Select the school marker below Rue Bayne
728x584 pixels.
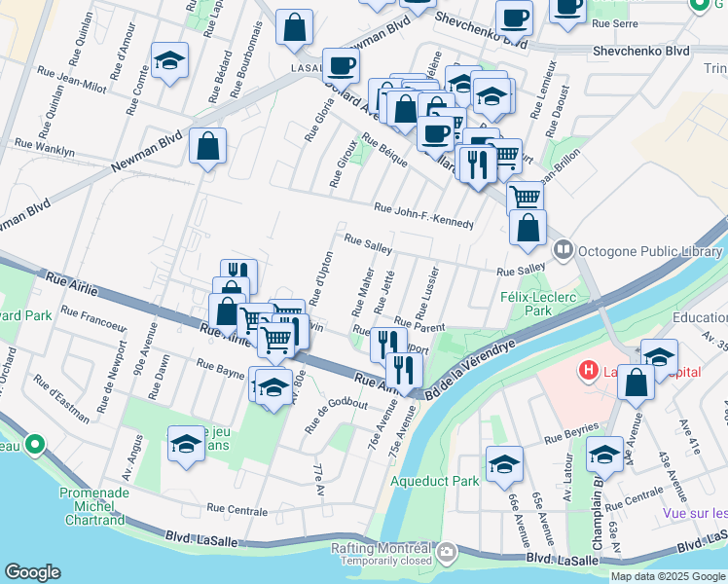click(x=273, y=390)
